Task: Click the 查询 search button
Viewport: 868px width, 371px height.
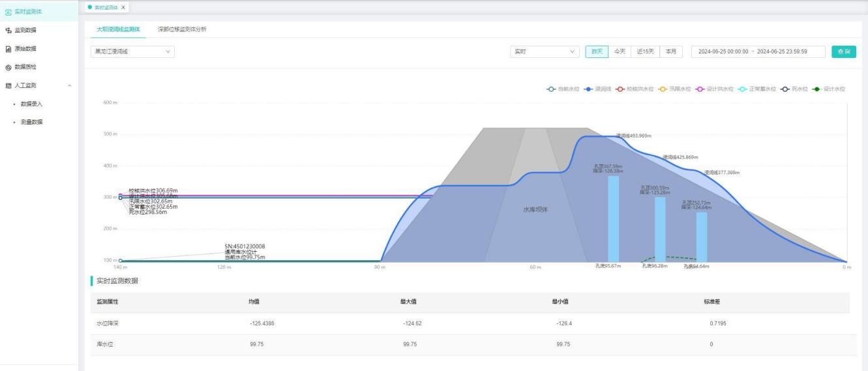Action: click(843, 52)
